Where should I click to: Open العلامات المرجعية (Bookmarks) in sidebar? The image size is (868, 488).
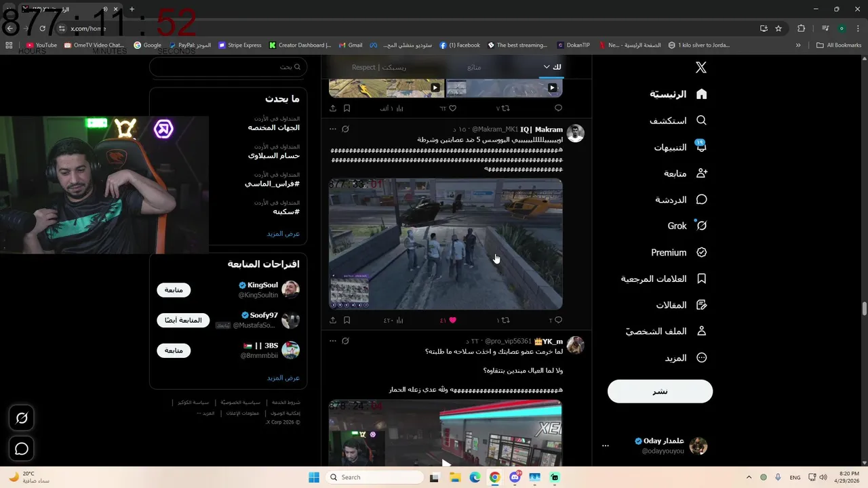pos(665,279)
